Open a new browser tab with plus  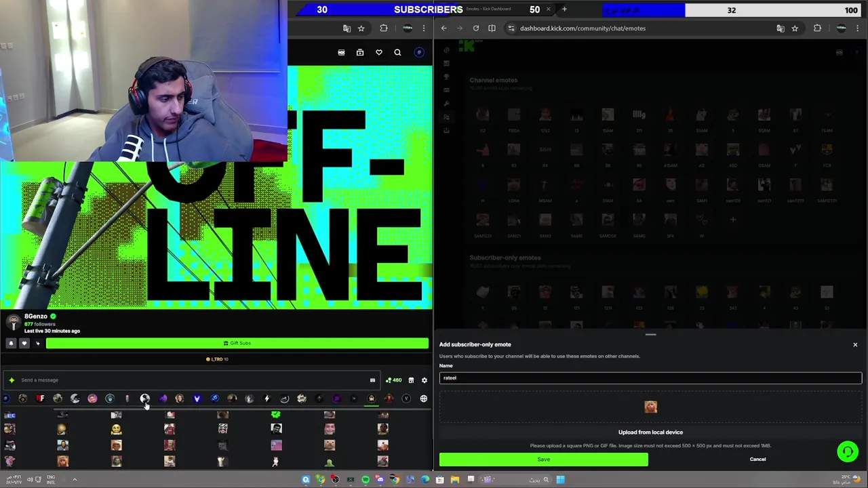coord(564,9)
